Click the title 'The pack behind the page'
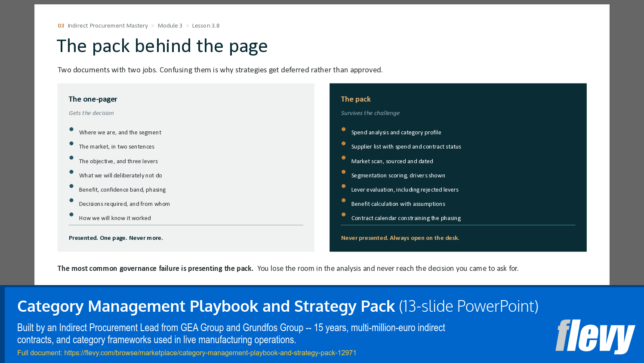This screenshot has height=363, width=644. click(162, 46)
